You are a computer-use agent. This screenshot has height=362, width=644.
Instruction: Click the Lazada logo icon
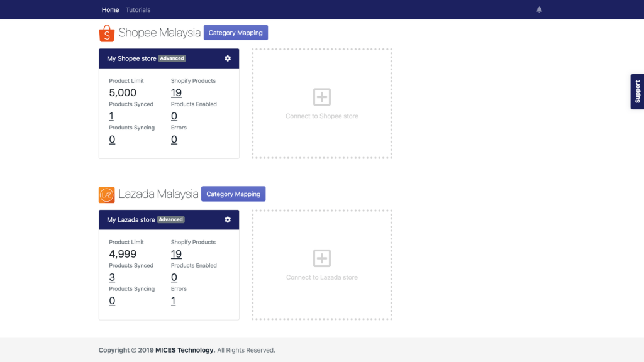pos(107,195)
